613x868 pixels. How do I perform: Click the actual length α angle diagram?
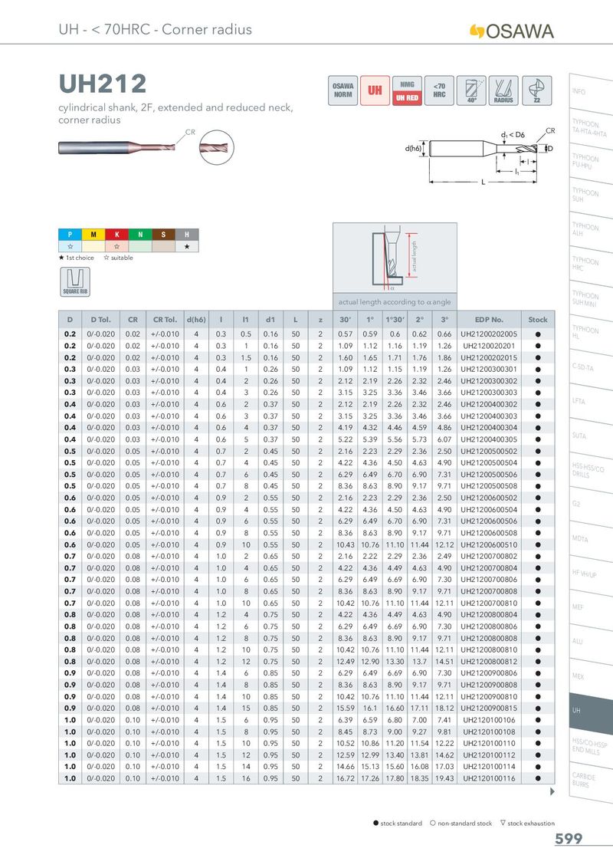click(395, 258)
